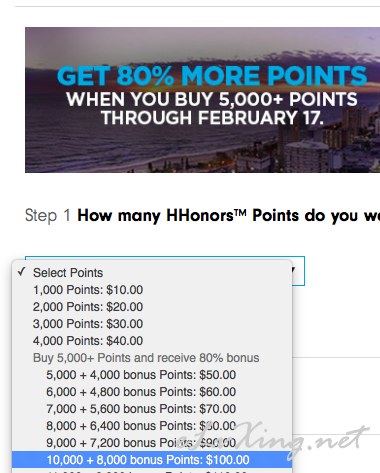Screen dimensions: 380x473
Task: Click the watermark text at the bottom right
Action: [273, 439]
